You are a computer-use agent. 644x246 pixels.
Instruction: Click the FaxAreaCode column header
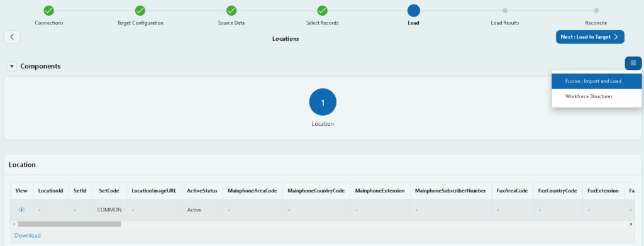pyautogui.click(x=512, y=191)
